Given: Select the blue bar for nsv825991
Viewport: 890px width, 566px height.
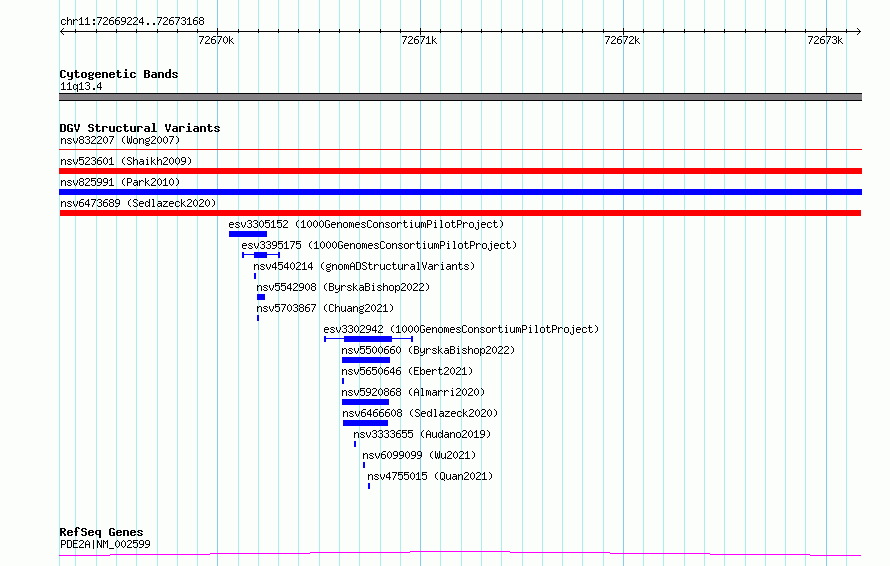Looking at the screenshot, I should pyautogui.click(x=460, y=192).
